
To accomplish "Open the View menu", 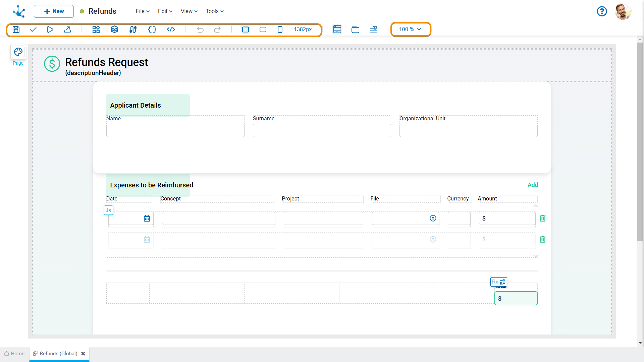I will (189, 11).
